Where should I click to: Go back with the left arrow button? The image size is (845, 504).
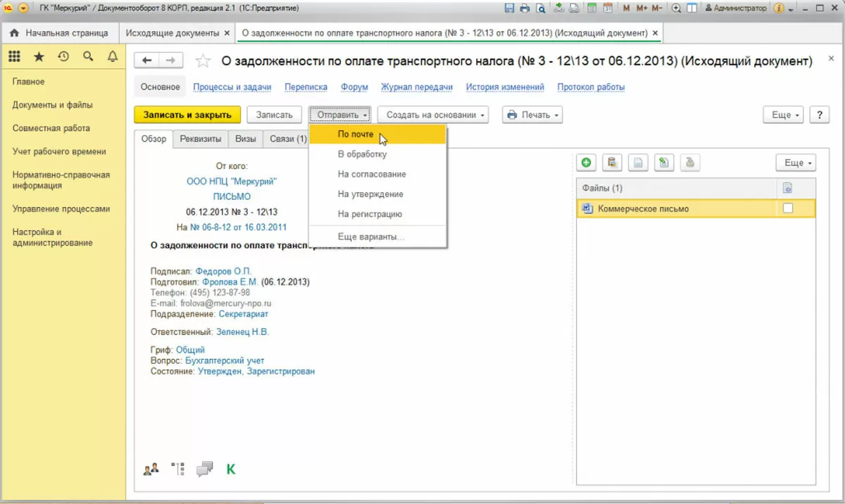click(x=146, y=61)
